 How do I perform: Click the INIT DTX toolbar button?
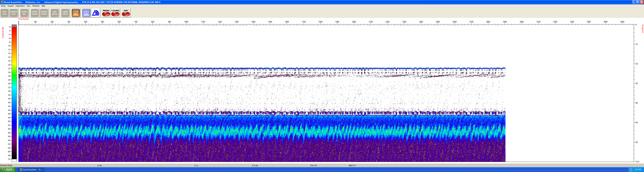5,13
